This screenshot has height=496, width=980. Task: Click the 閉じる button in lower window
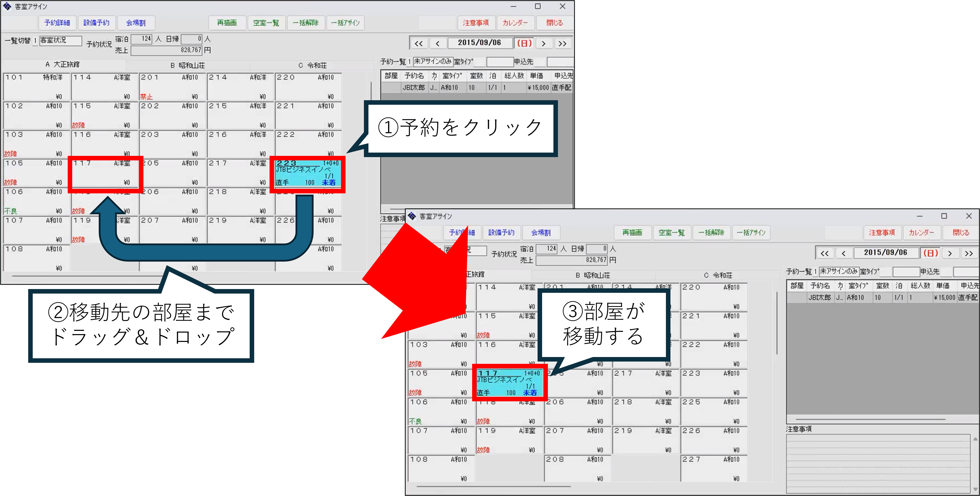tap(960, 233)
